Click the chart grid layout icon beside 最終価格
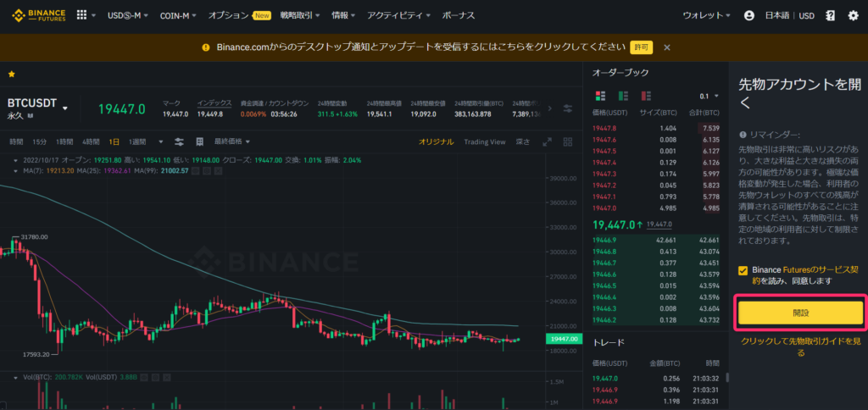The height and width of the screenshot is (410, 868). coord(200,141)
